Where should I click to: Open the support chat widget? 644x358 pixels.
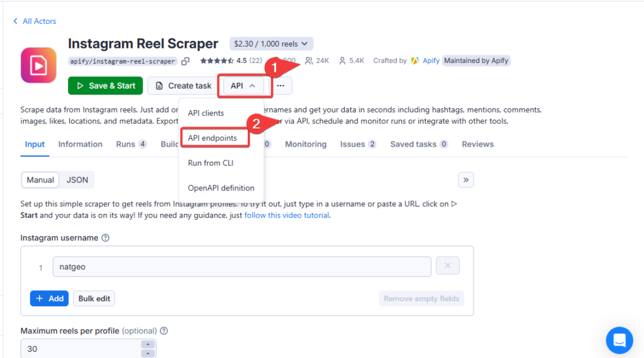pyautogui.click(x=619, y=340)
